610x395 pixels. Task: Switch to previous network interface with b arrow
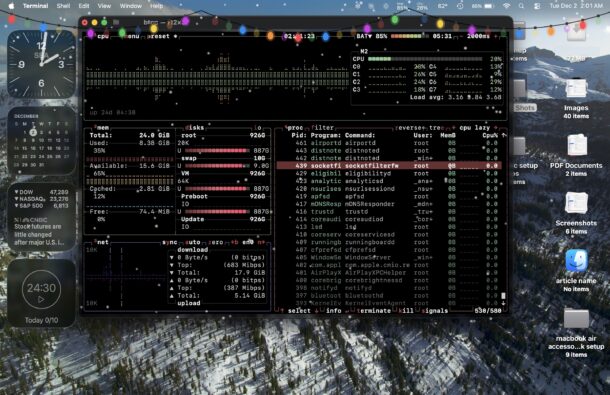coord(234,242)
